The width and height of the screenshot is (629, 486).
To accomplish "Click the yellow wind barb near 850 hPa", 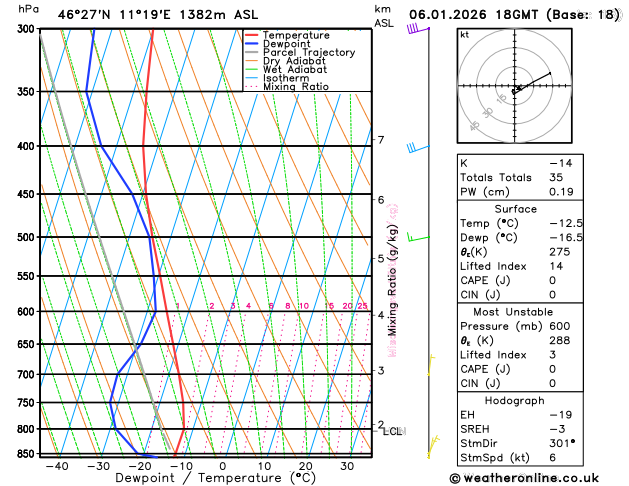I will [433, 447].
